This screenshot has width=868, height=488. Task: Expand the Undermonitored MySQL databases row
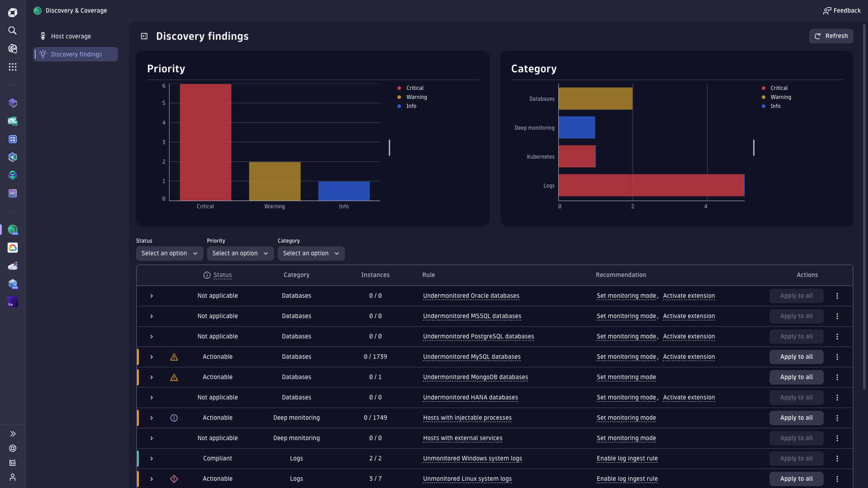(x=151, y=357)
